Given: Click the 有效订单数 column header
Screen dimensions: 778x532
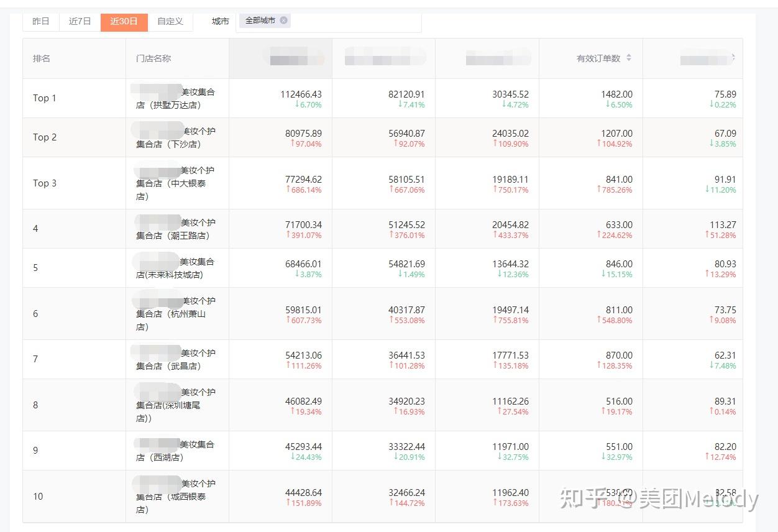Looking at the screenshot, I should [x=598, y=58].
